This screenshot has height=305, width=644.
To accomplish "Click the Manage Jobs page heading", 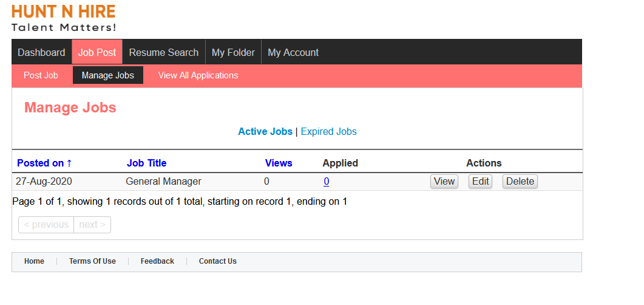I will tap(70, 108).
